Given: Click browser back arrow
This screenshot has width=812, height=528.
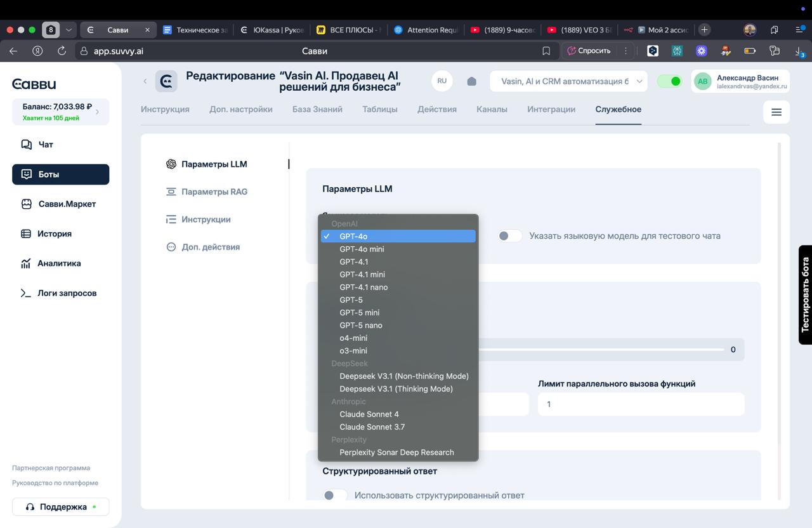Looking at the screenshot, I should (13, 51).
